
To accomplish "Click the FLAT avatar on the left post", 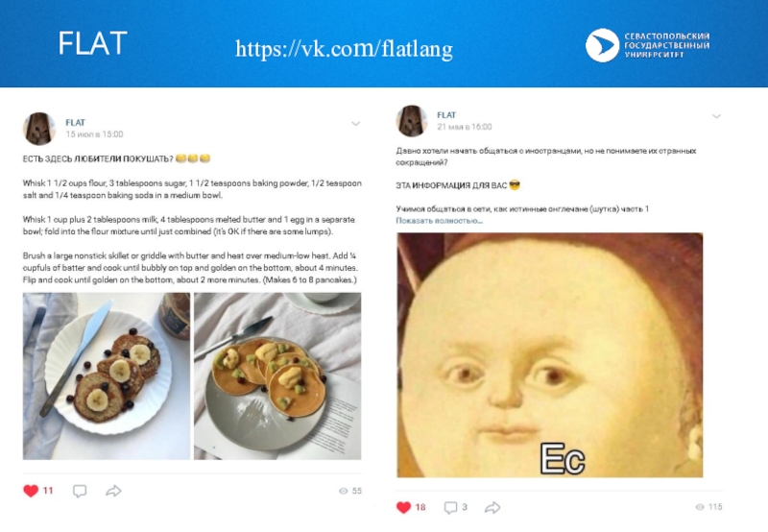I will 39,129.
